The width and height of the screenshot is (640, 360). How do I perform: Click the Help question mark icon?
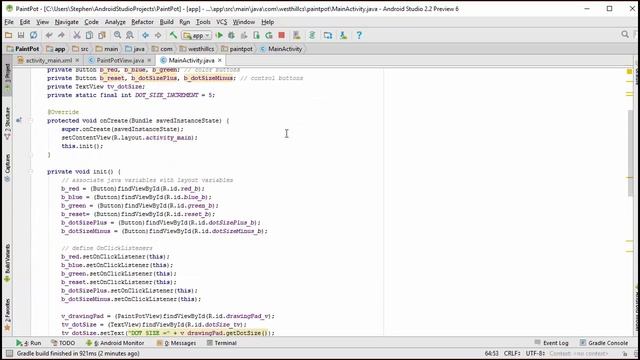[359, 36]
